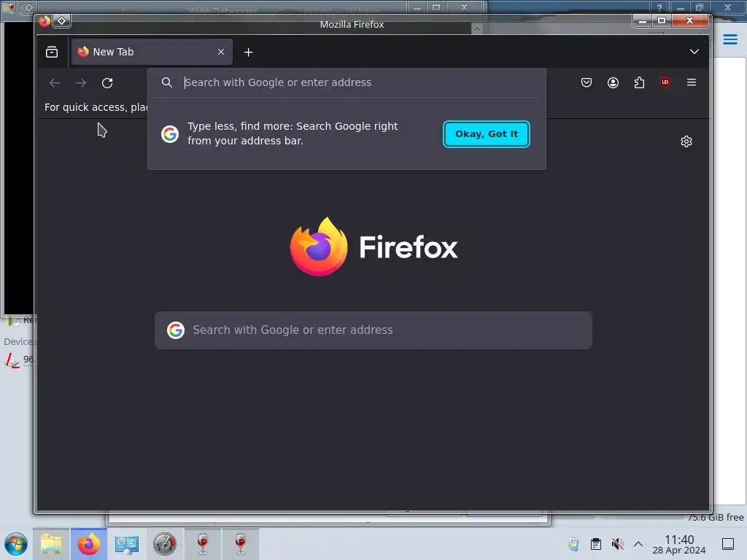Image resolution: width=747 pixels, height=560 pixels.
Task: Minimize the Mozilla Firefox window
Action: [x=643, y=20]
